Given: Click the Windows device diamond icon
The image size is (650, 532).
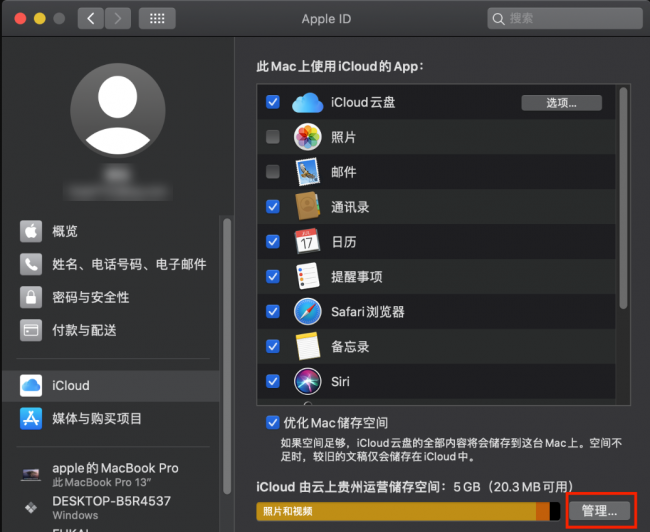Looking at the screenshot, I should 31,508.
